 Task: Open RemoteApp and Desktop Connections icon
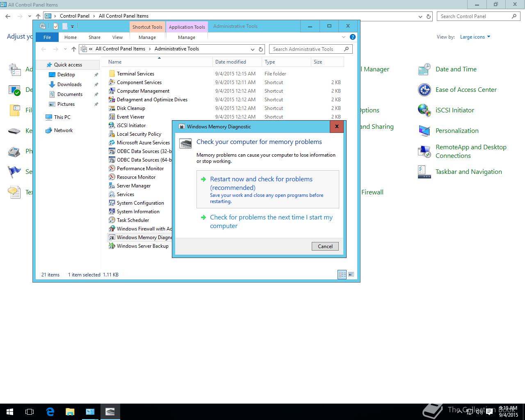point(424,151)
